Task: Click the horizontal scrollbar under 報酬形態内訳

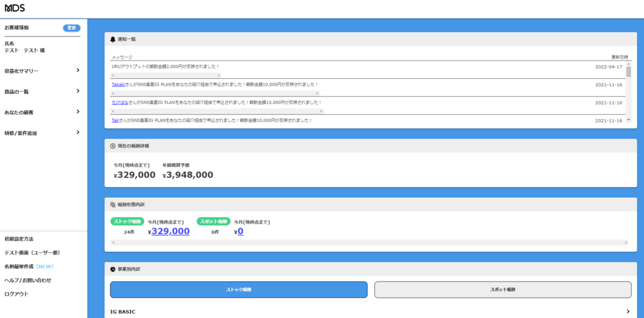Action: (370, 242)
